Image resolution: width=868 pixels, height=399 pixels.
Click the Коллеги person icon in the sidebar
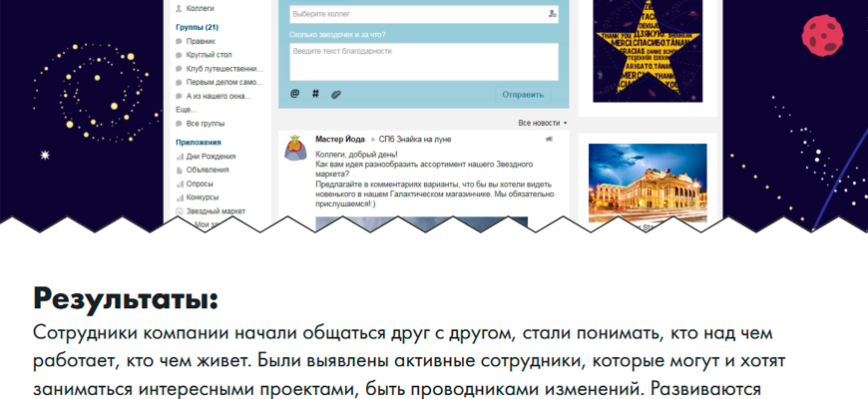point(179,8)
